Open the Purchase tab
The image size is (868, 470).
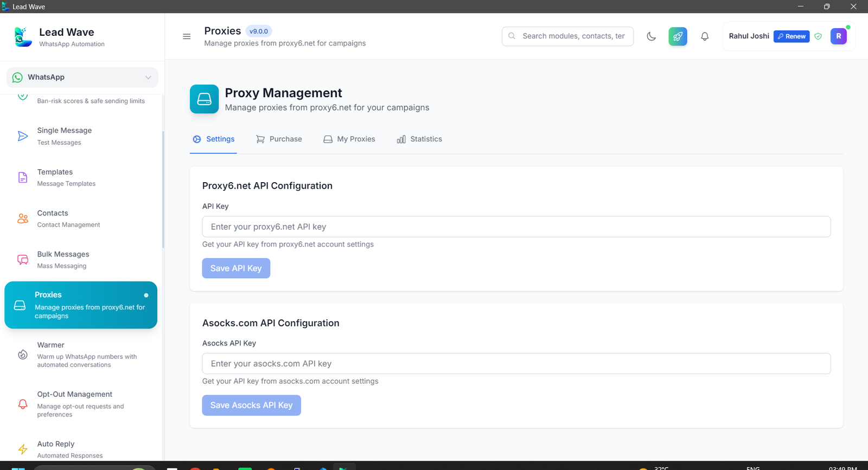(279, 139)
